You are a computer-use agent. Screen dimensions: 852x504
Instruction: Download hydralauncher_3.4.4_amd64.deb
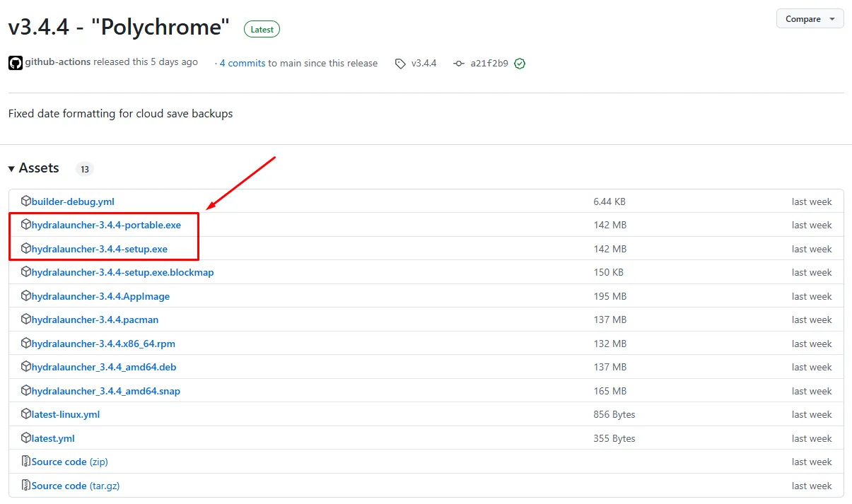[x=104, y=367]
